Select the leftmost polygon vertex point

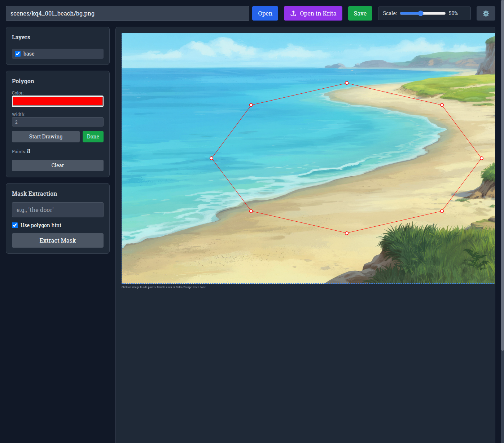pyautogui.click(x=211, y=158)
